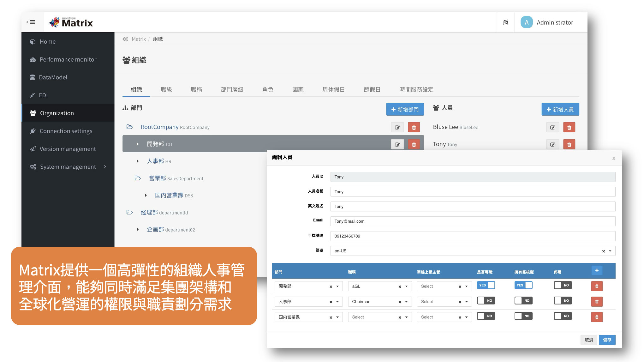Remove the 人事部 row in dialog table
The image size is (644, 362).
[x=597, y=302]
